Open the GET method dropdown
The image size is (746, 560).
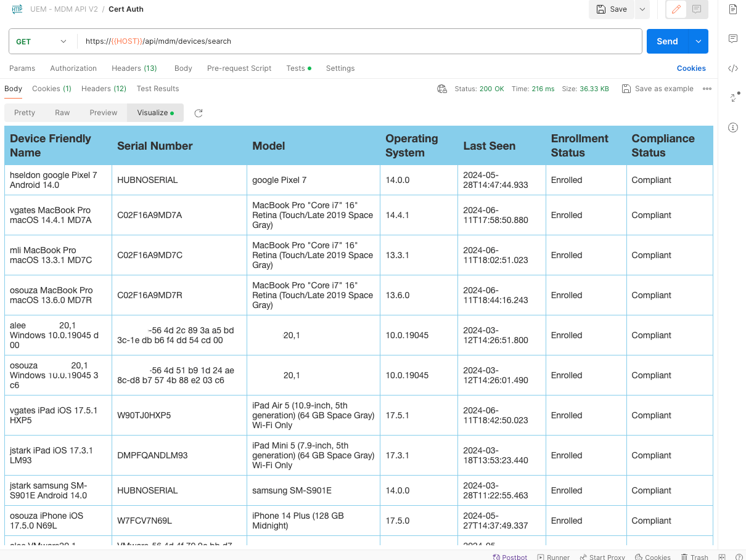point(41,41)
